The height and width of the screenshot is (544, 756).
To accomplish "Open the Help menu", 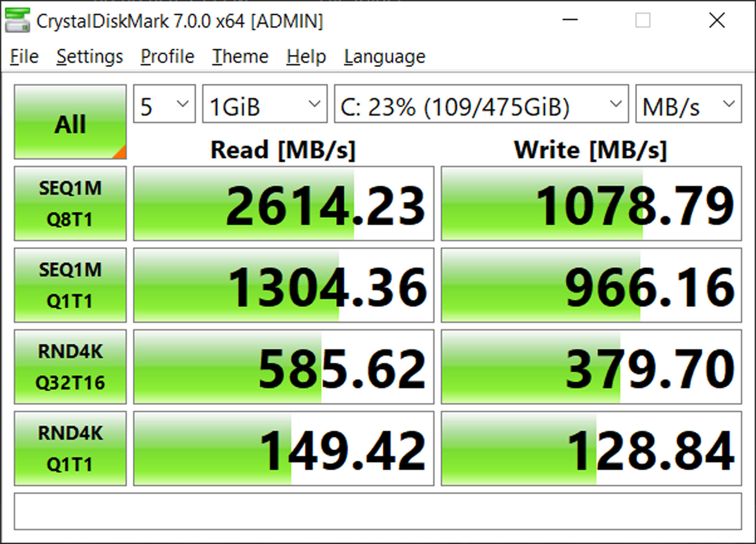I will [306, 56].
